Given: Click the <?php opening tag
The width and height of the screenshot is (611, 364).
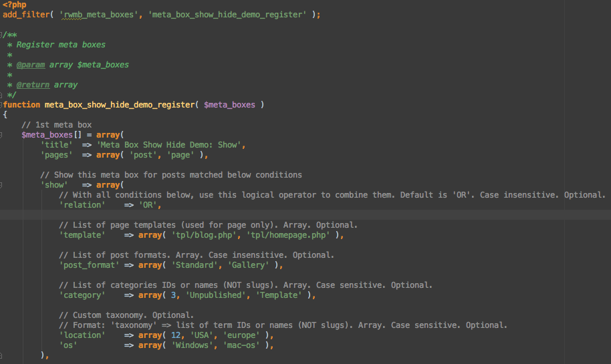Looking at the screenshot, I should coord(15,5).
